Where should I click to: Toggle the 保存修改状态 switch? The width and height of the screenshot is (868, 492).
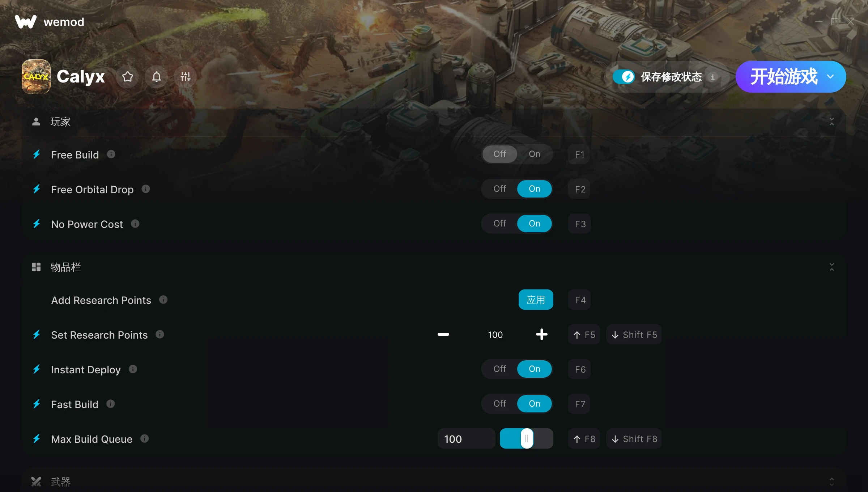pos(624,77)
